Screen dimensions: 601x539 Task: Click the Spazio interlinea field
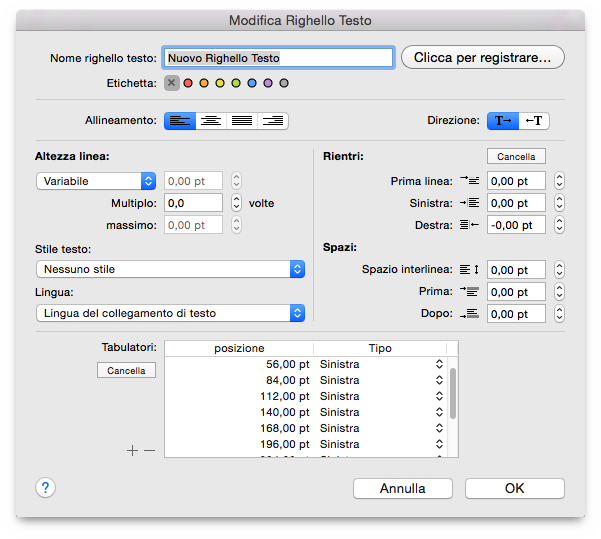(x=516, y=270)
